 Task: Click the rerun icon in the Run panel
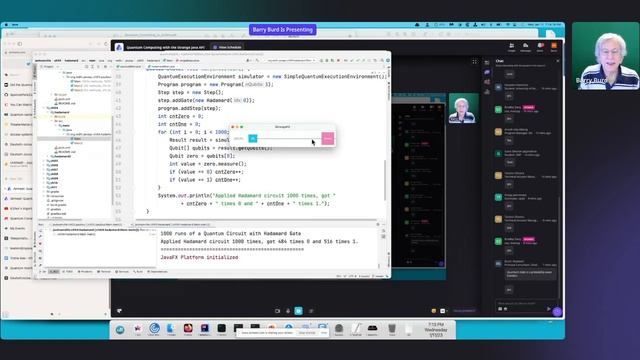pos(40,231)
